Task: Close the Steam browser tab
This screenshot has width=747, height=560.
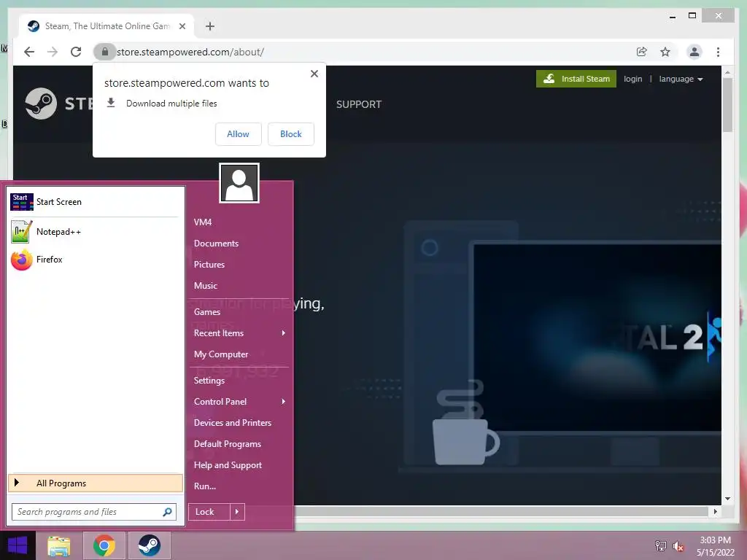Action: tap(182, 26)
